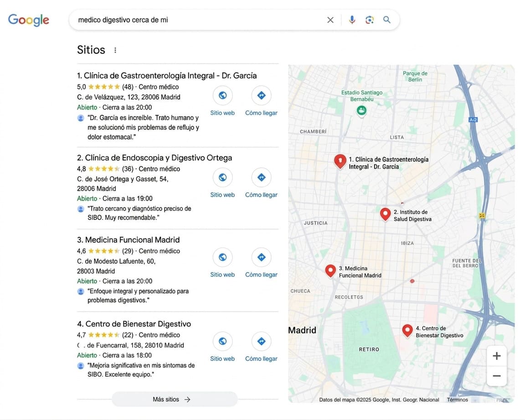This screenshot has height=420, width=525.
Task: Submit search with magnifying glass icon
Action: [387, 20]
